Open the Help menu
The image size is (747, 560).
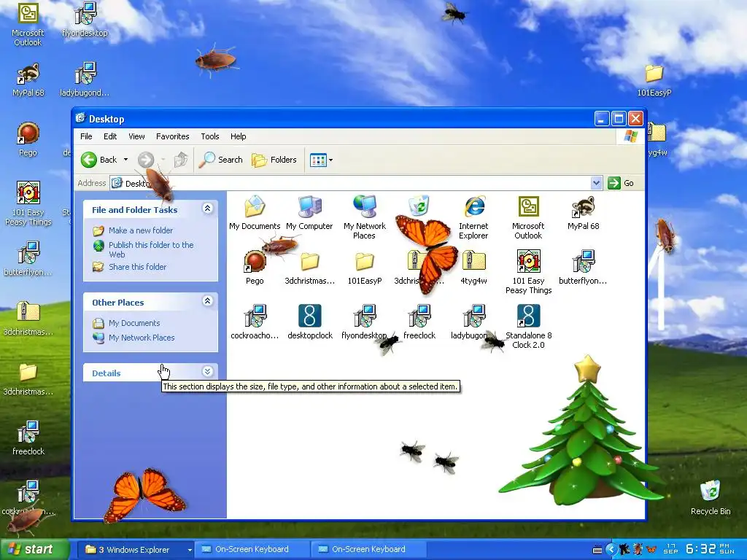239,136
